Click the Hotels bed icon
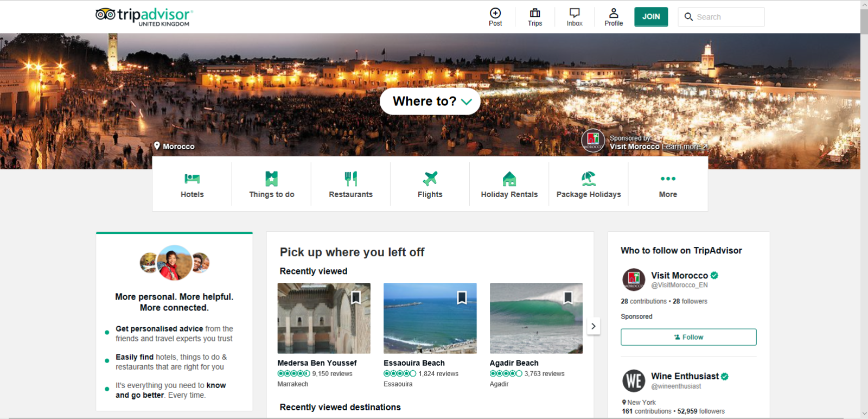868x419 pixels. [x=192, y=179]
